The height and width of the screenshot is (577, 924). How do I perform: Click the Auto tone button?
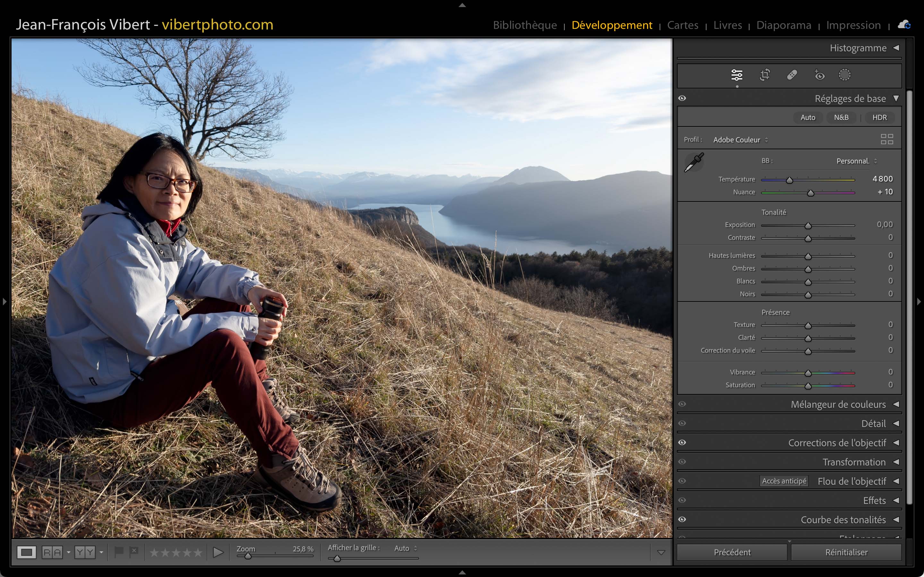[x=808, y=118]
